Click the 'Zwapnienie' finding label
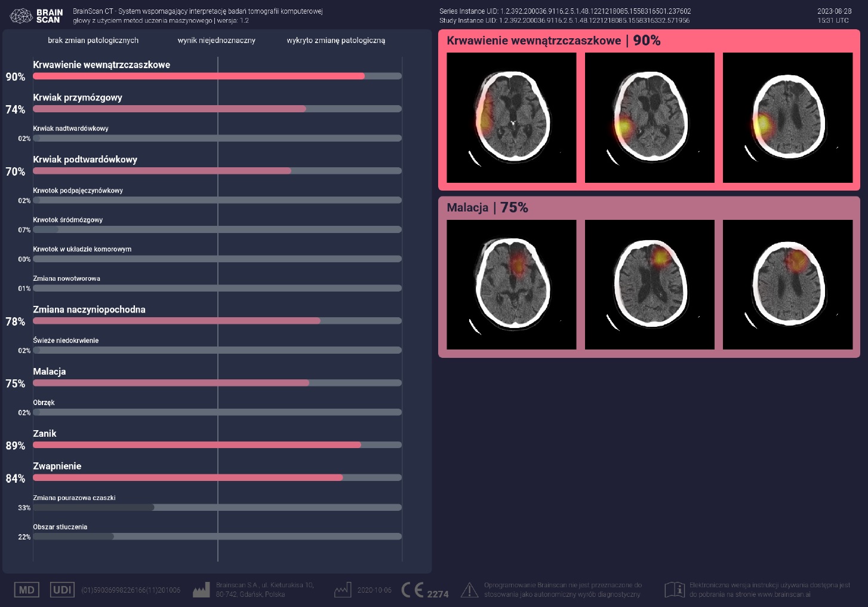 (57, 466)
